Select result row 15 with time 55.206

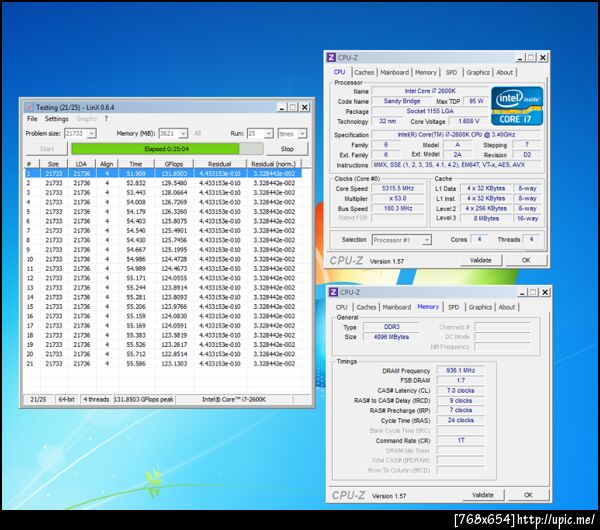tap(163, 307)
